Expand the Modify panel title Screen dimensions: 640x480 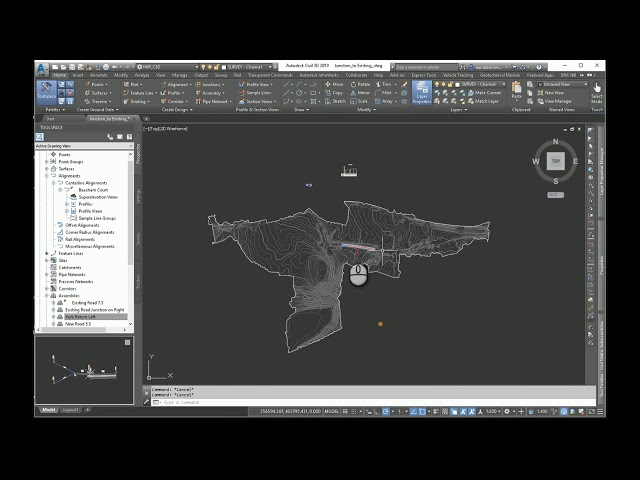pos(367,109)
